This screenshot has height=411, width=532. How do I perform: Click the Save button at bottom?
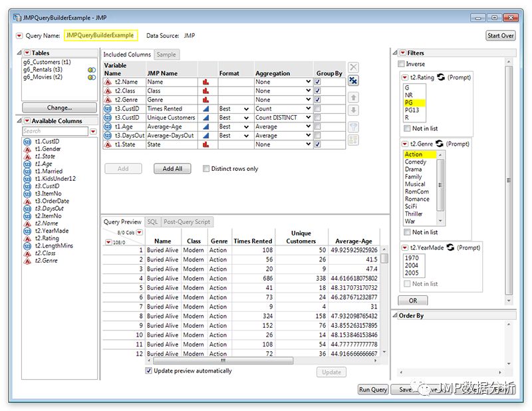[406, 389]
